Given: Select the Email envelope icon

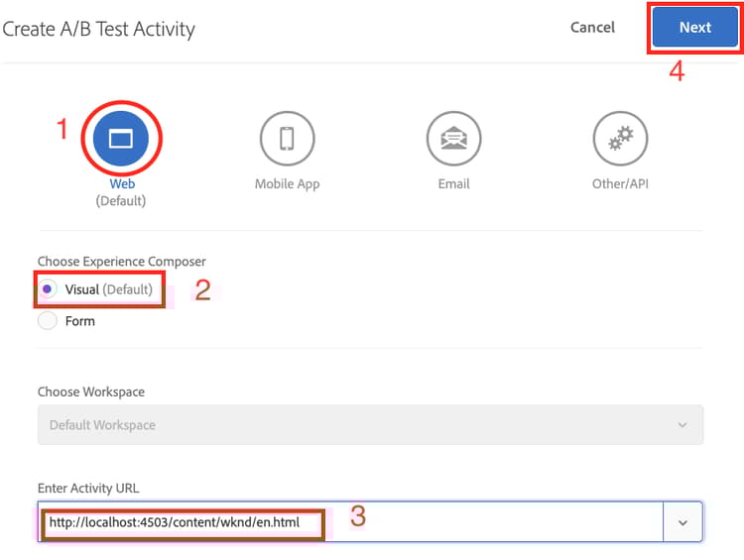Looking at the screenshot, I should pyautogui.click(x=453, y=138).
